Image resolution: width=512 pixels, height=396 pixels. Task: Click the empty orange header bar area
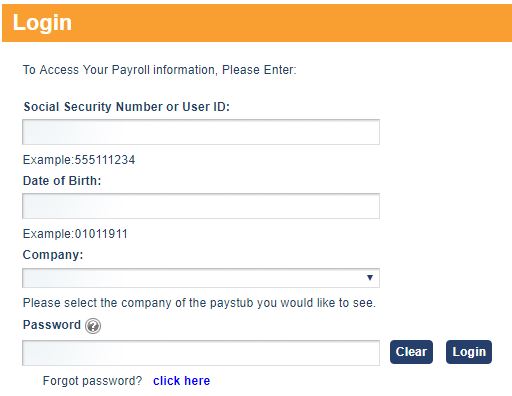(x=292, y=23)
